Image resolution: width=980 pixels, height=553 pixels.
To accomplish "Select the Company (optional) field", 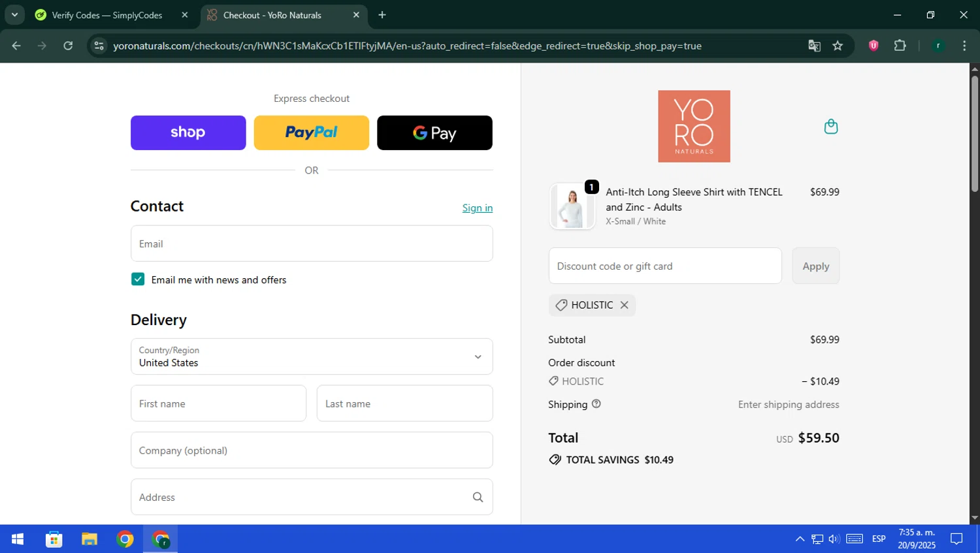I will coord(312,450).
